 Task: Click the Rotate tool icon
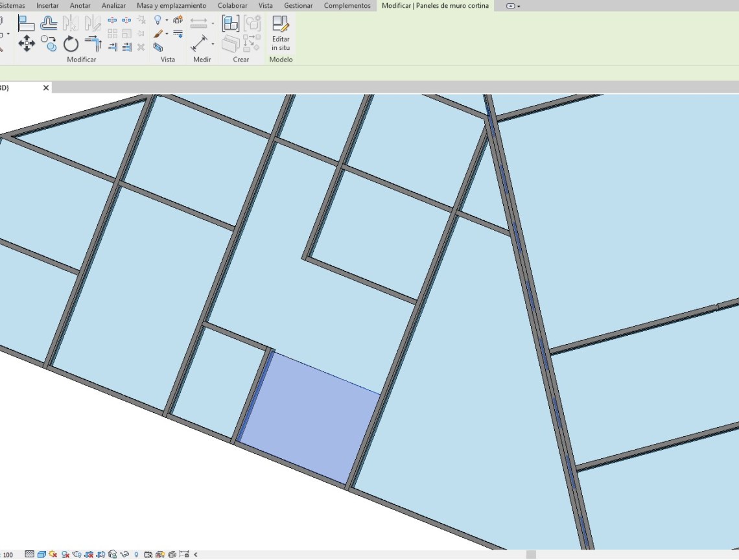(71, 44)
